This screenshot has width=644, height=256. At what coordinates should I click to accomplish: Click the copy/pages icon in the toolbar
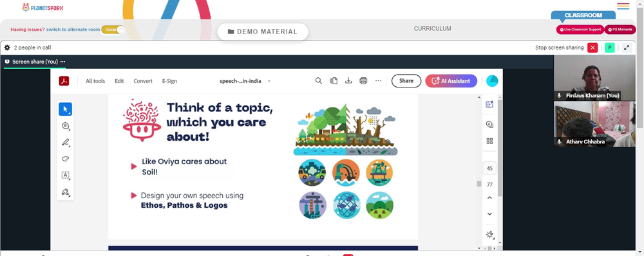pyautogui.click(x=334, y=81)
